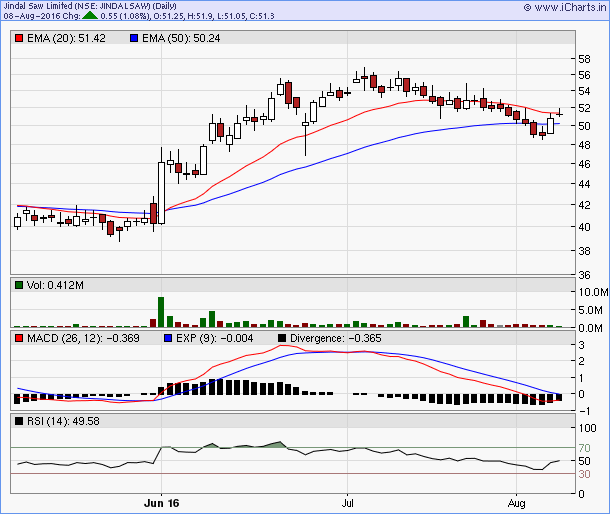Click the blue EMA (50) legend swatch

click(x=134, y=38)
